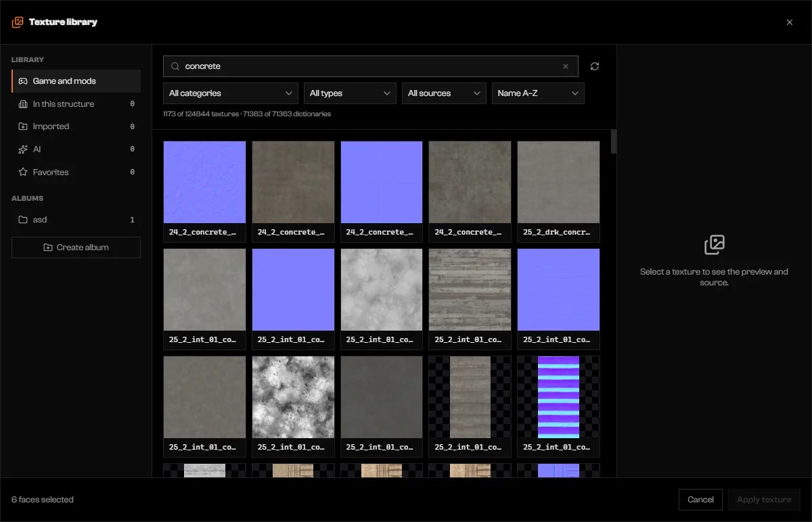Click the magnifier icon in the search bar
The image size is (812, 522).
175,66
